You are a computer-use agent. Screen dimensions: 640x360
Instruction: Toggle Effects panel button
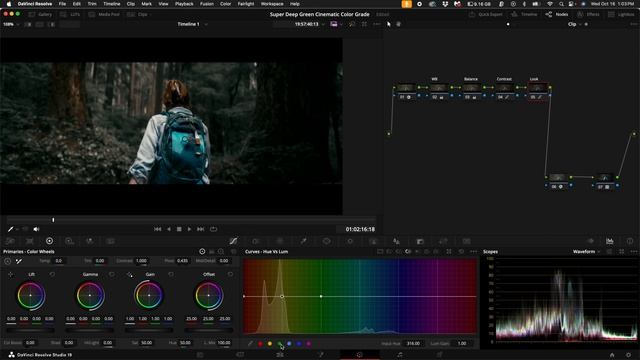588,14
